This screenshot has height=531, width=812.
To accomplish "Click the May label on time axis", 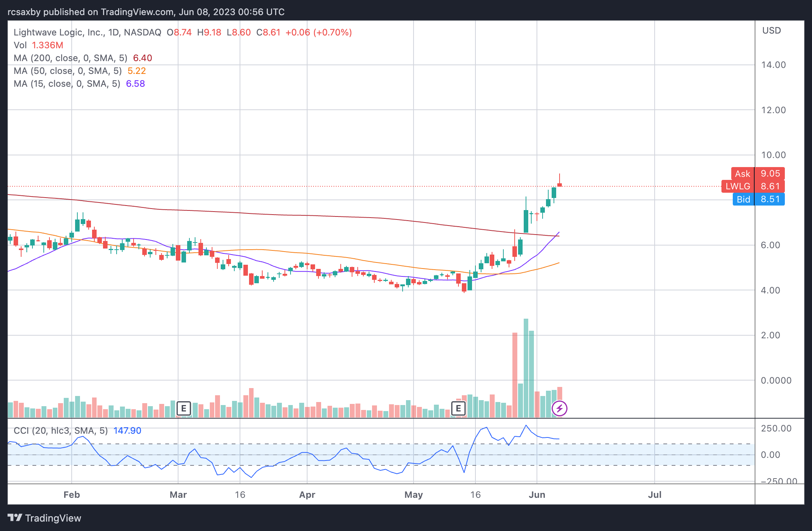I will [x=414, y=495].
